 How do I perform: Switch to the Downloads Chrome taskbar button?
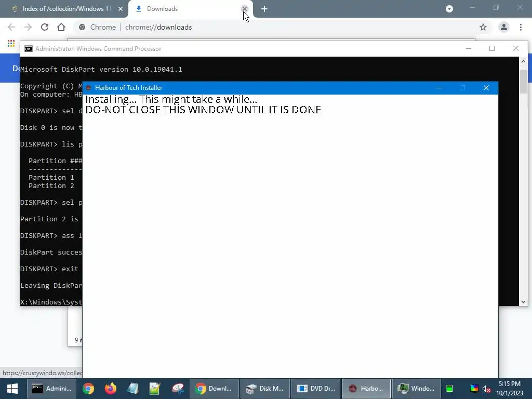(215, 389)
